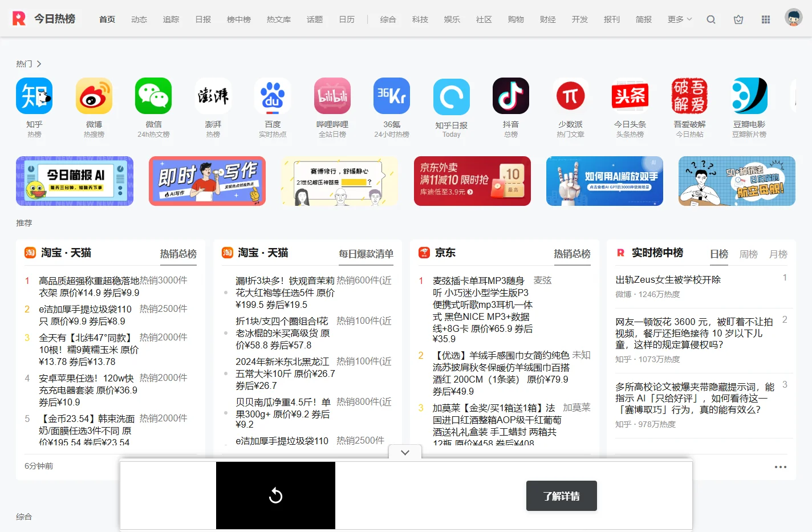812x532 pixels.
Task: Open the 羊绒手感围巾 item
Action: 501,373
